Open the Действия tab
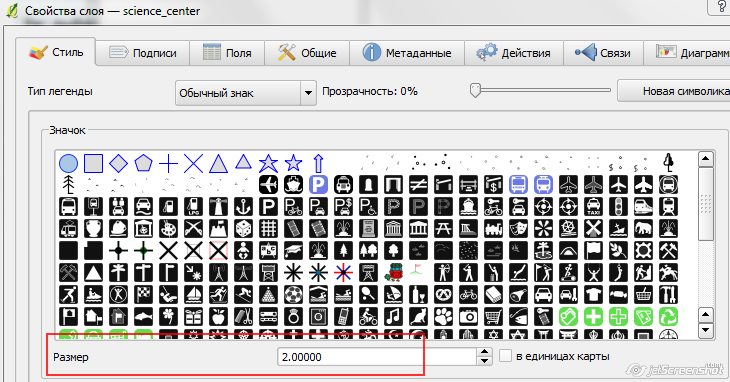 pos(514,53)
